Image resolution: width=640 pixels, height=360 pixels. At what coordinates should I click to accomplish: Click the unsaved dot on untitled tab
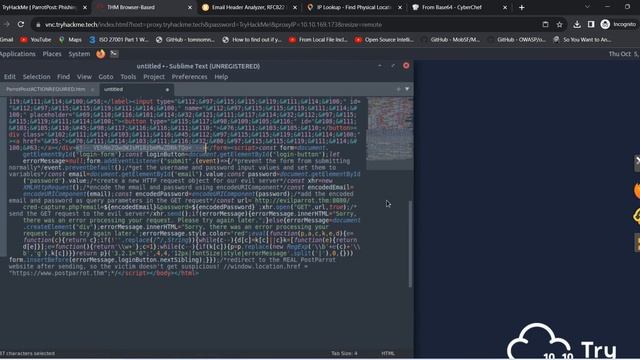(x=167, y=89)
